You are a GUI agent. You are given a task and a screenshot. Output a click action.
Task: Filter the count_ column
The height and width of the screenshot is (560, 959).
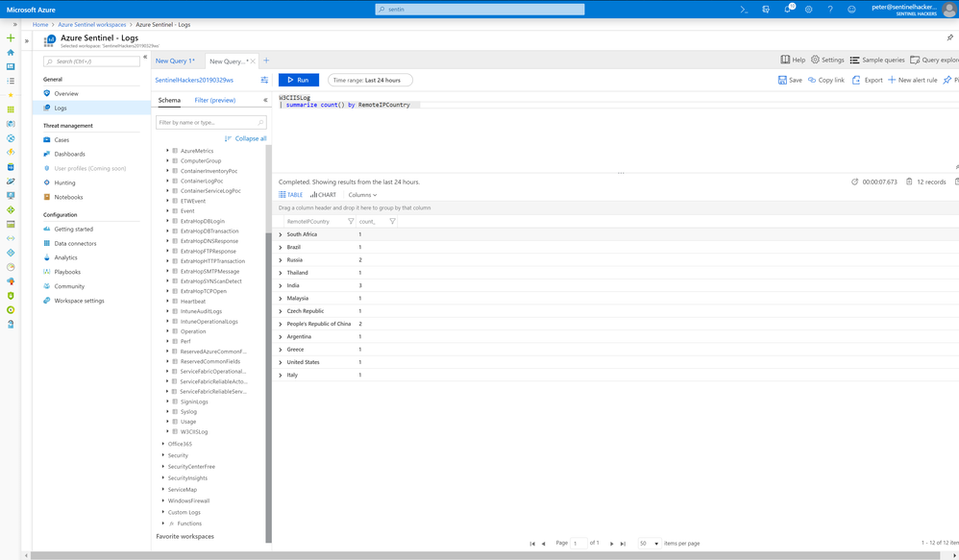392,221
